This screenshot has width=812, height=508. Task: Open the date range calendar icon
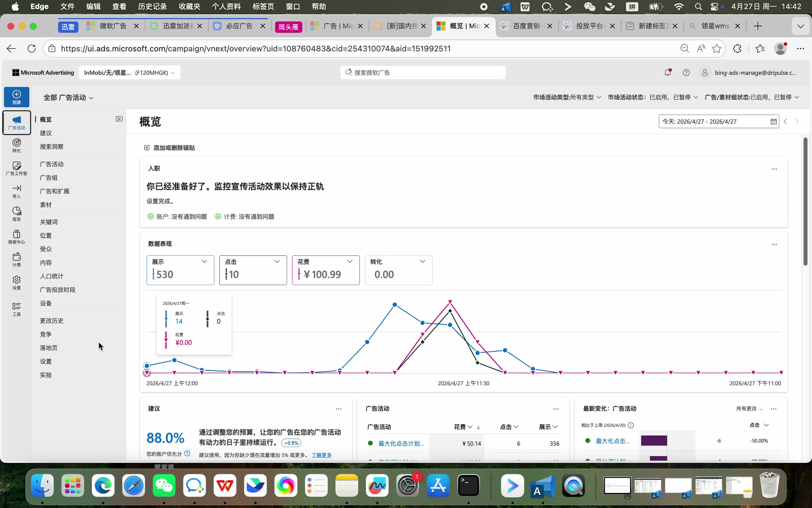773,122
